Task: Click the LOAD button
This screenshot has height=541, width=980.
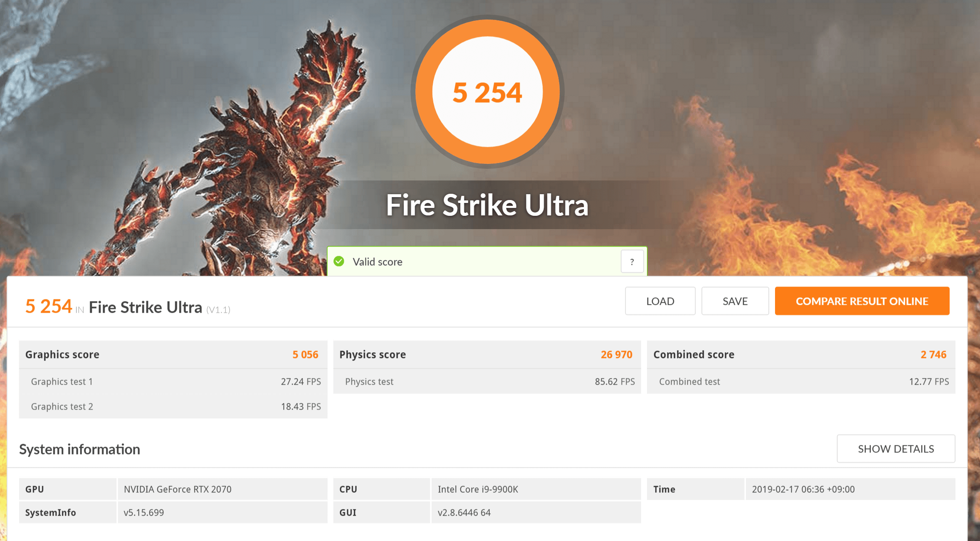Action: [660, 301]
